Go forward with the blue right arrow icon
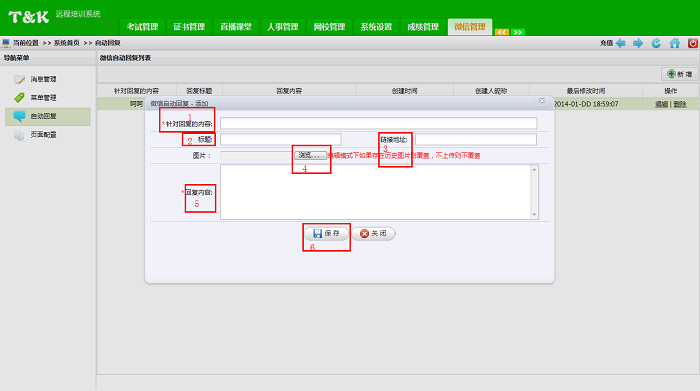Image resolution: width=700 pixels, height=391 pixels. pyautogui.click(x=638, y=43)
